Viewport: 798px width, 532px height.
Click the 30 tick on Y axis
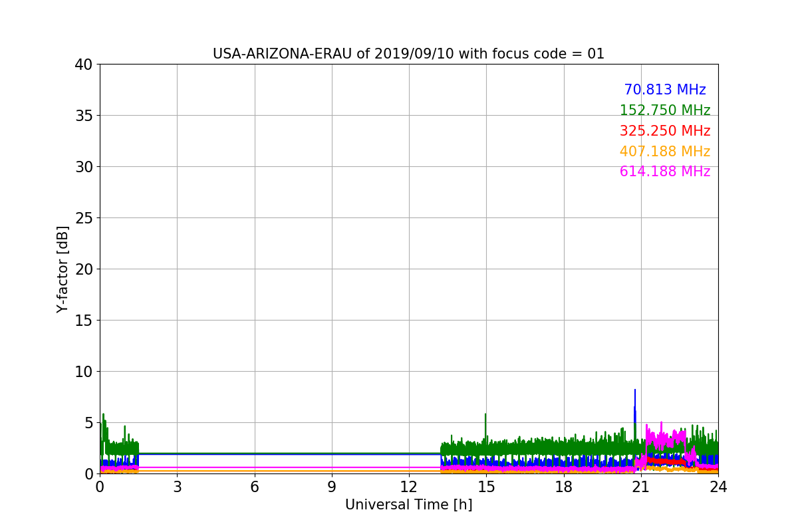[83, 167]
